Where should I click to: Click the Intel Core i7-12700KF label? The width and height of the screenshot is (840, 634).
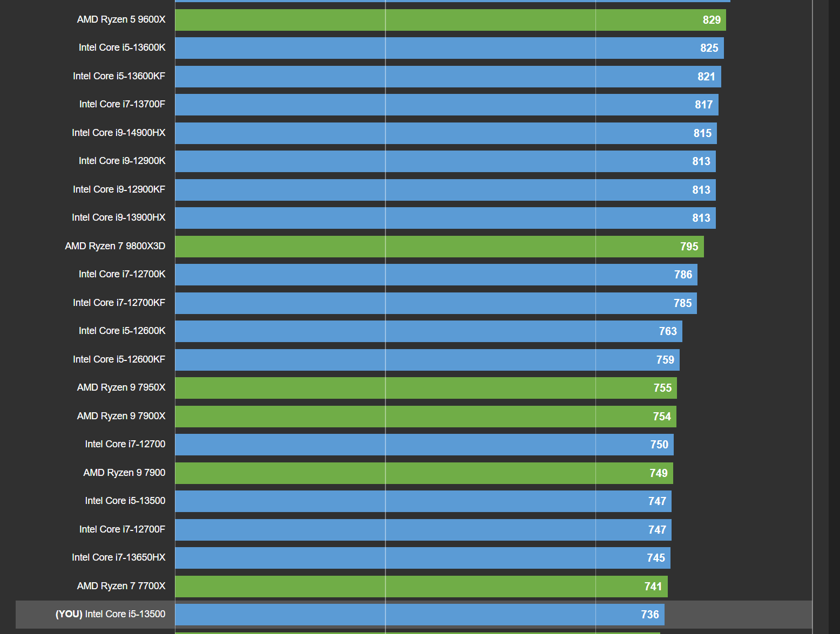[x=119, y=303]
